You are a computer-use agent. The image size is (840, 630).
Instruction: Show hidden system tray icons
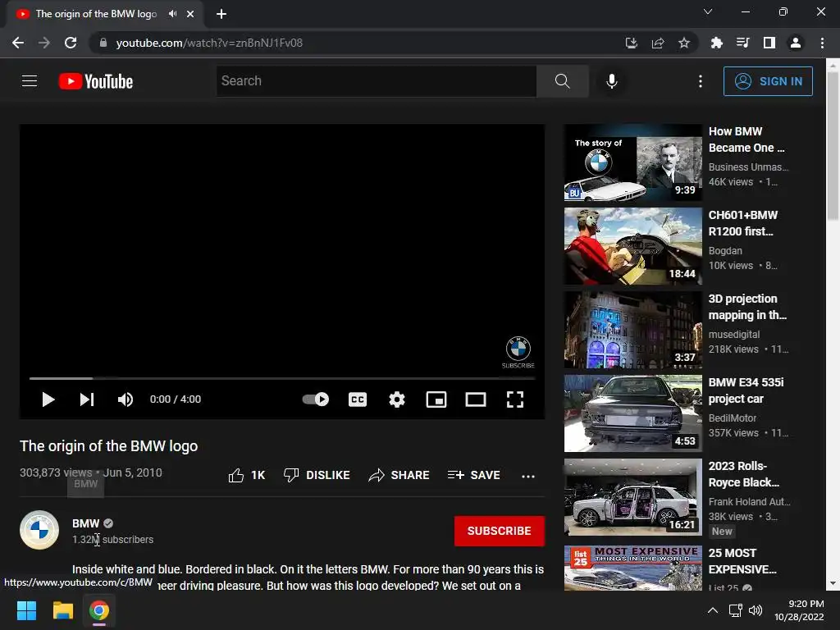(713, 610)
